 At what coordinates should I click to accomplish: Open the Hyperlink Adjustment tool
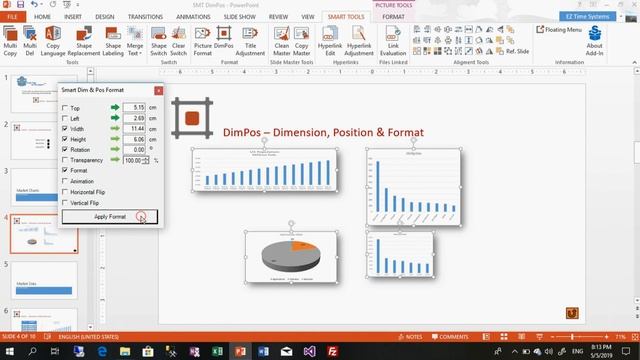tap(359, 41)
